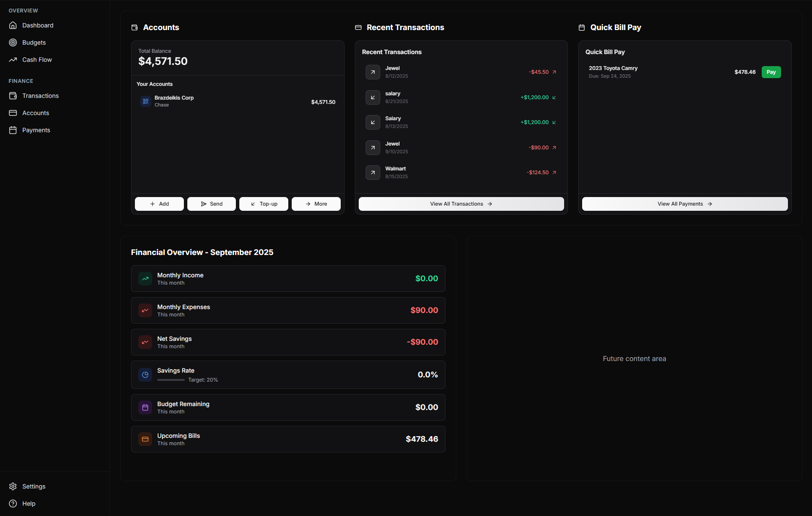The image size is (812, 516).
Task: Click the Cash Flow sidebar icon
Action: pos(13,60)
